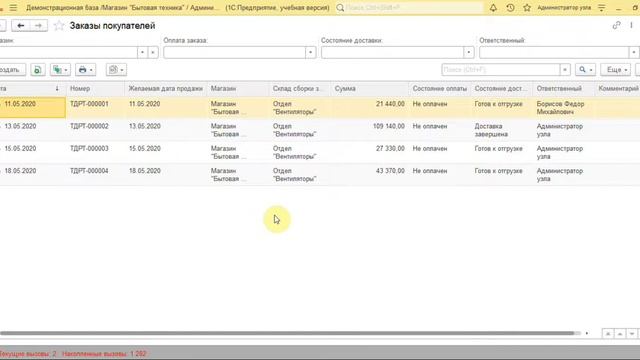The image size is (640, 360).
Task: Open the printer icon menu
Action: point(85,70)
